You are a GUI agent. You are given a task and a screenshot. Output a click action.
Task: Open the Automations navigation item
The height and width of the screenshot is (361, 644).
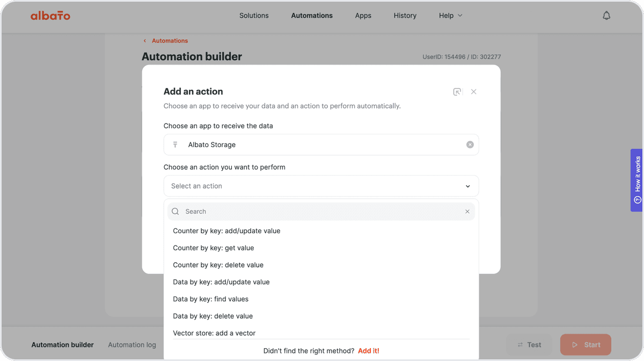(x=312, y=16)
